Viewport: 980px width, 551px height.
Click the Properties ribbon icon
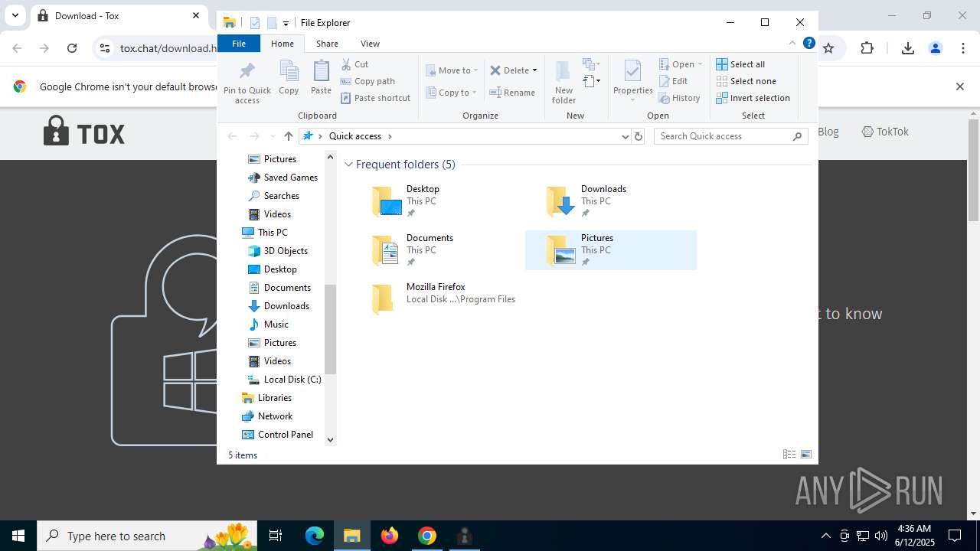[x=632, y=83]
